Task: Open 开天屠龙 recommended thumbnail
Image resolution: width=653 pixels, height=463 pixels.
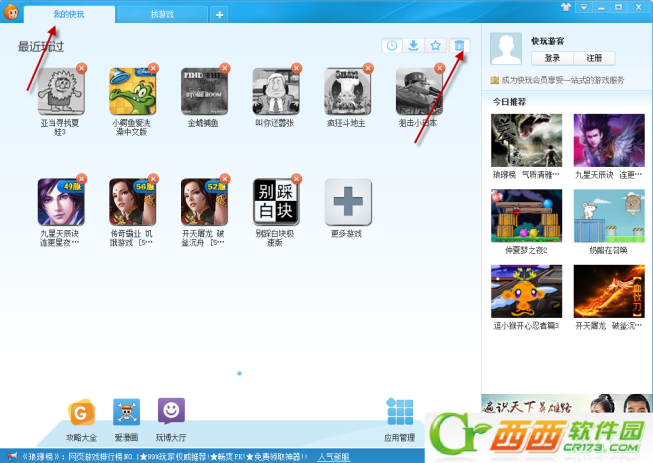Action: coord(609,291)
